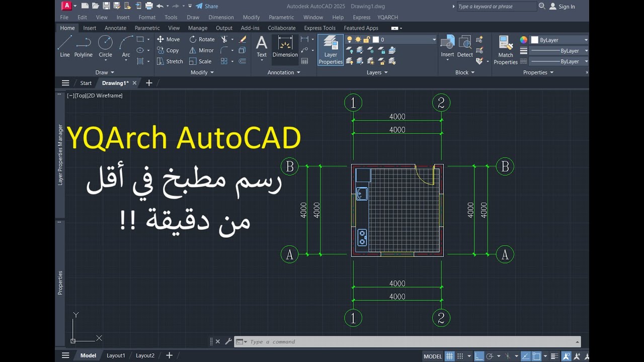The image size is (644, 362).
Task: Open the linetype ByLayer dropdown
Action: 586,61
